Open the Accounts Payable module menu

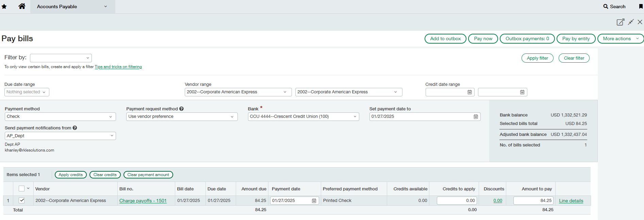72,6
